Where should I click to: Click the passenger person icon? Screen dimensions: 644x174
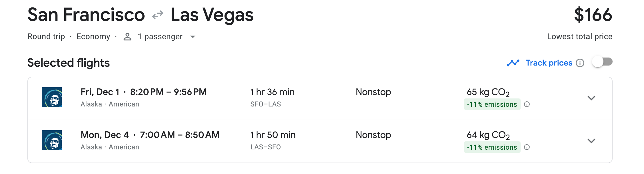click(x=127, y=37)
